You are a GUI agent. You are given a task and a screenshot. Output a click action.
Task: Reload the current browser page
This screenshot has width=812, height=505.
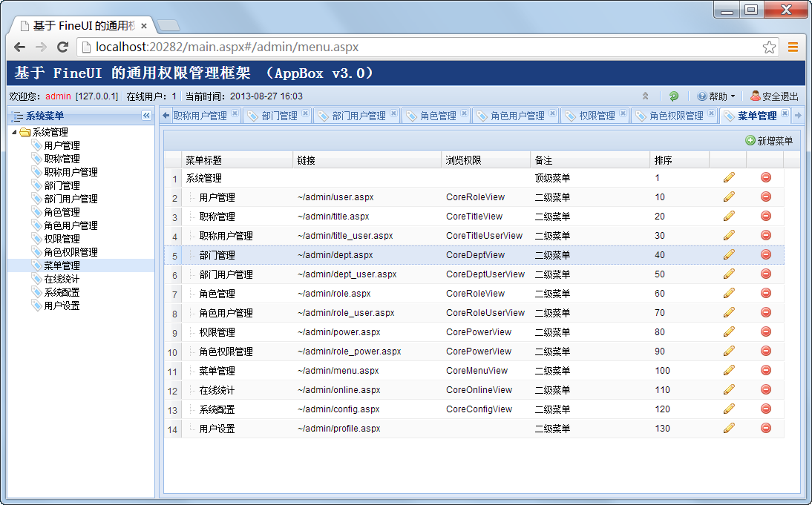pos(62,47)
